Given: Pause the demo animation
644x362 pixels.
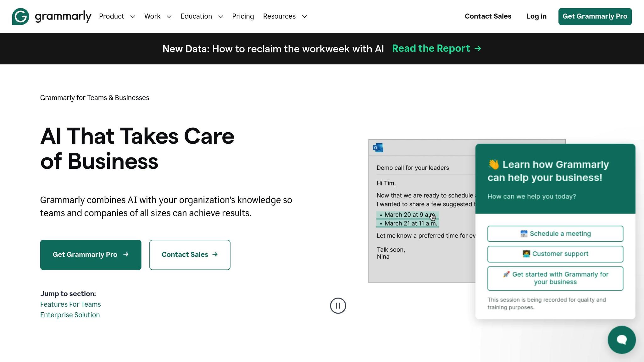Looking at the screenshot, I should 338,306.
